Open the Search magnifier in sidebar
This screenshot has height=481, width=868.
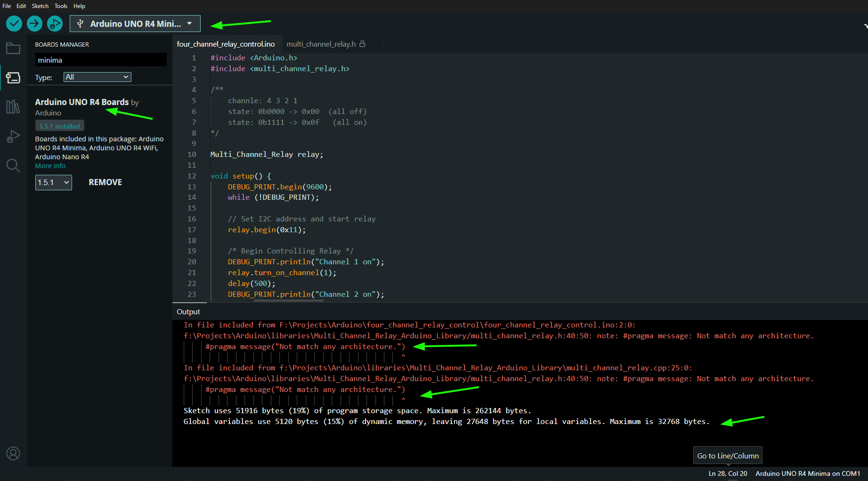point(13,165)
